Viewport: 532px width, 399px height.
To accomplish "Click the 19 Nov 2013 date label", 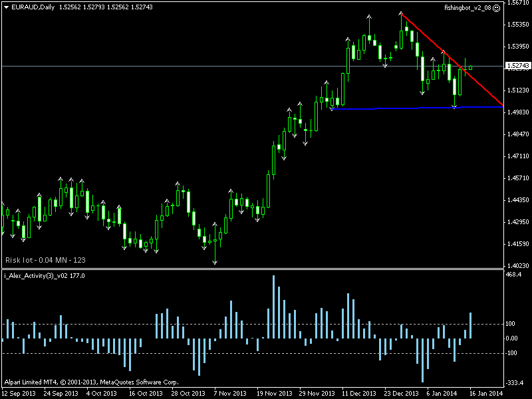I will pyautogui.click(x=275, y=394).
